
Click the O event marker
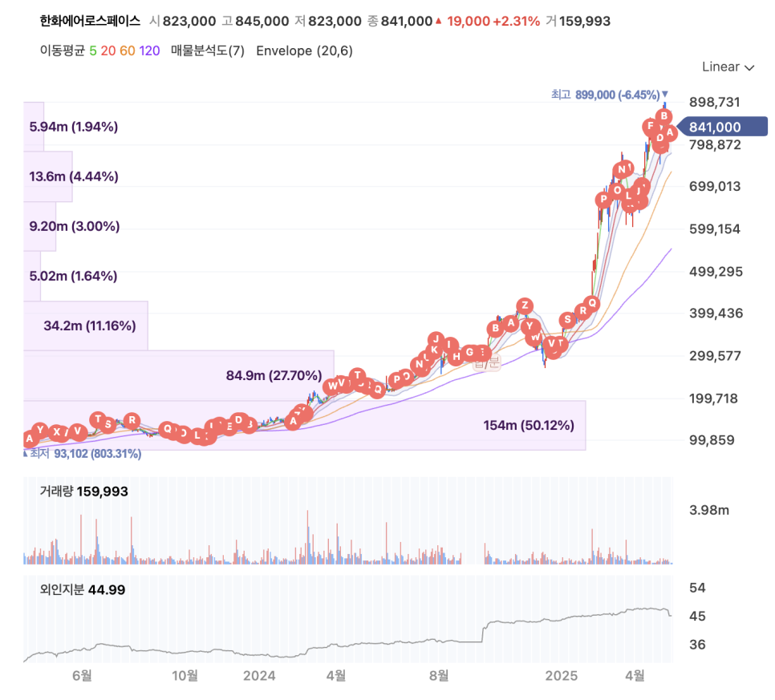click(x=617, y=190)
